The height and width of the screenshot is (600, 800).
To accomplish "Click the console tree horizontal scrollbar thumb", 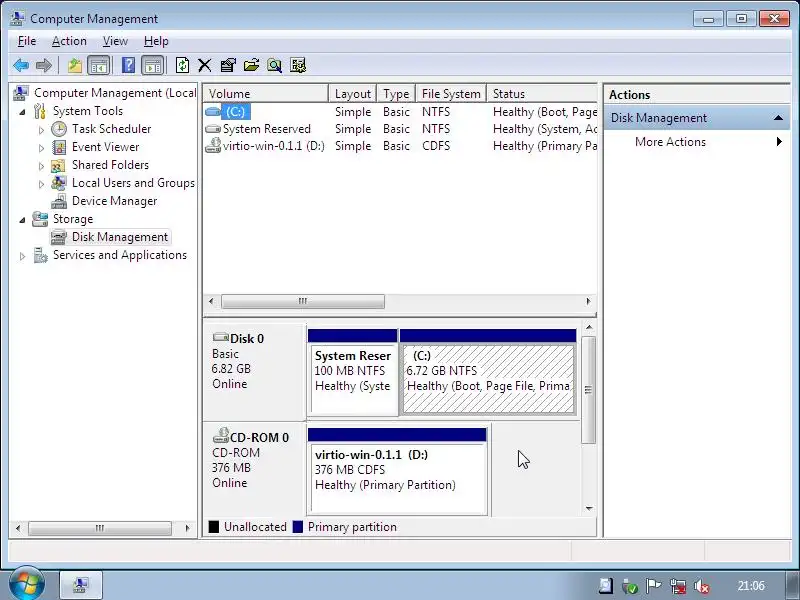I will 100,528.
